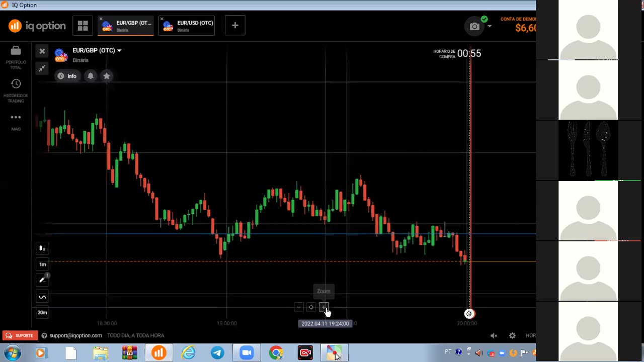
Task: Click the system tray volume icon
Action: tap(478, 353)
